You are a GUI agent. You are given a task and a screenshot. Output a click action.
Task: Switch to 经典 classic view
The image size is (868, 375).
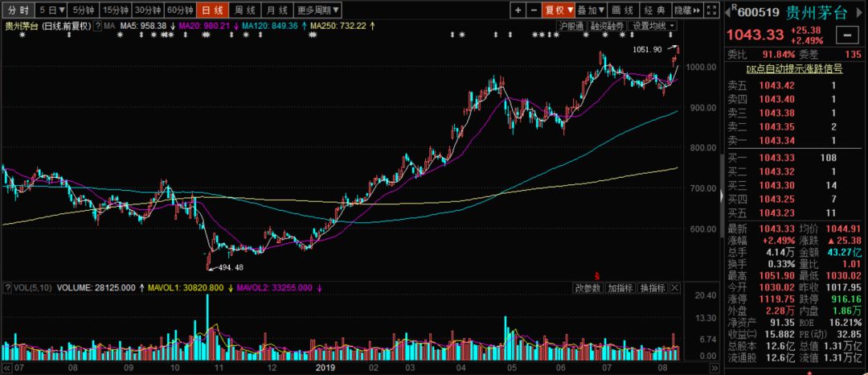tap(656, 10)
